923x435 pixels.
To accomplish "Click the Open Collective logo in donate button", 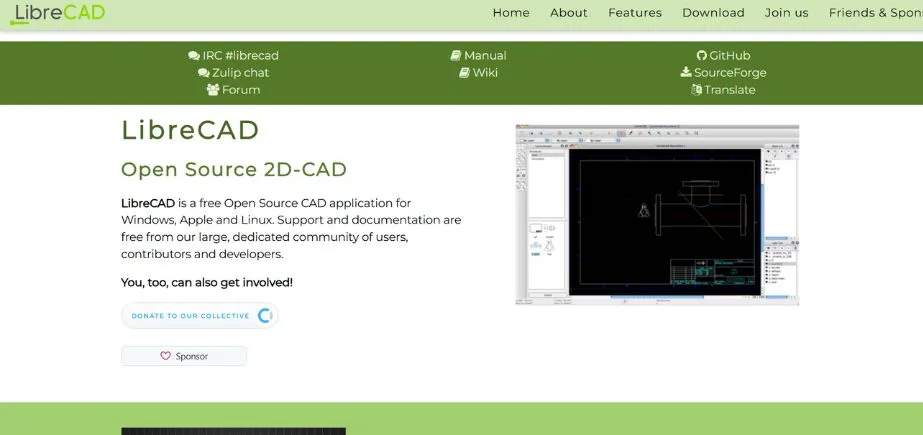I will point(265,316).
